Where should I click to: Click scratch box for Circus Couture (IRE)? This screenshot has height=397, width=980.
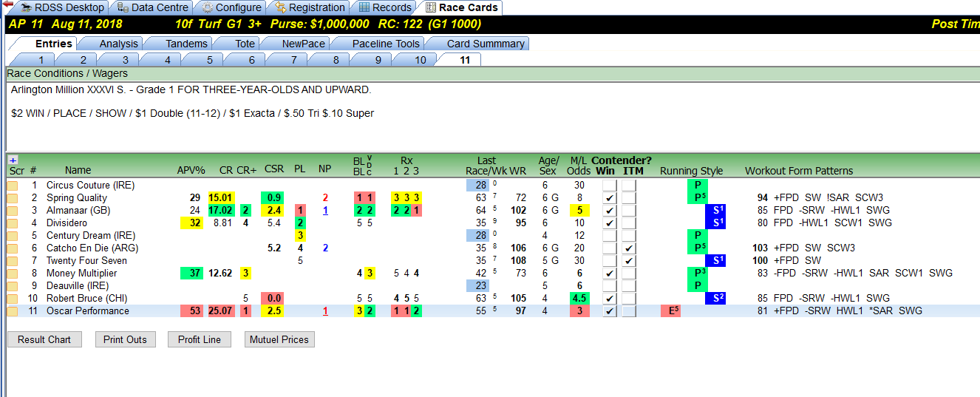point(13,186)
